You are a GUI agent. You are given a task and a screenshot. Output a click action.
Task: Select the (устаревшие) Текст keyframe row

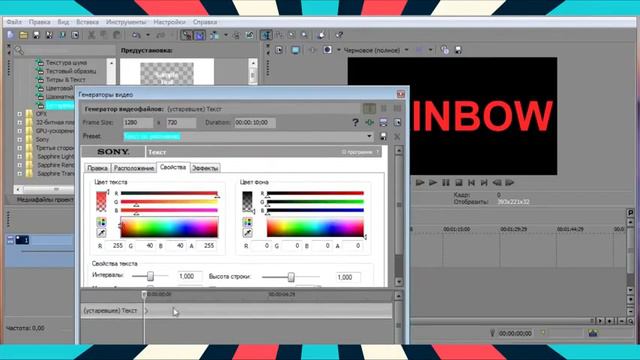point(236,311)
